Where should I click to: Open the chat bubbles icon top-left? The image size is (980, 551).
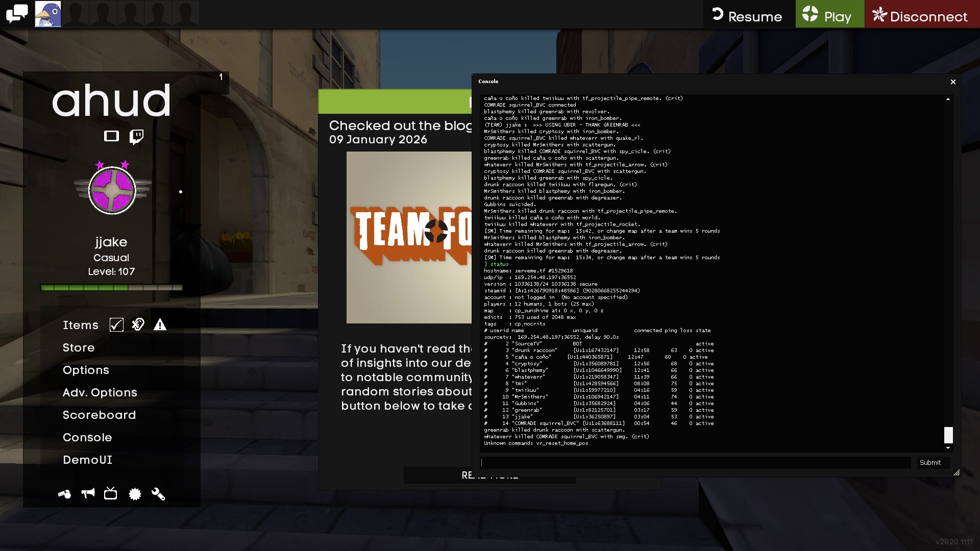click(17, 14)
